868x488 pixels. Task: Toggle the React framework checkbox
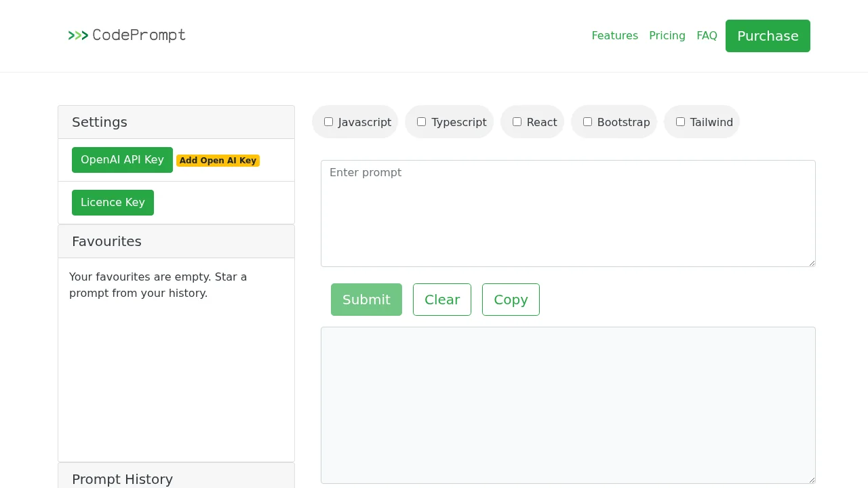517,121
